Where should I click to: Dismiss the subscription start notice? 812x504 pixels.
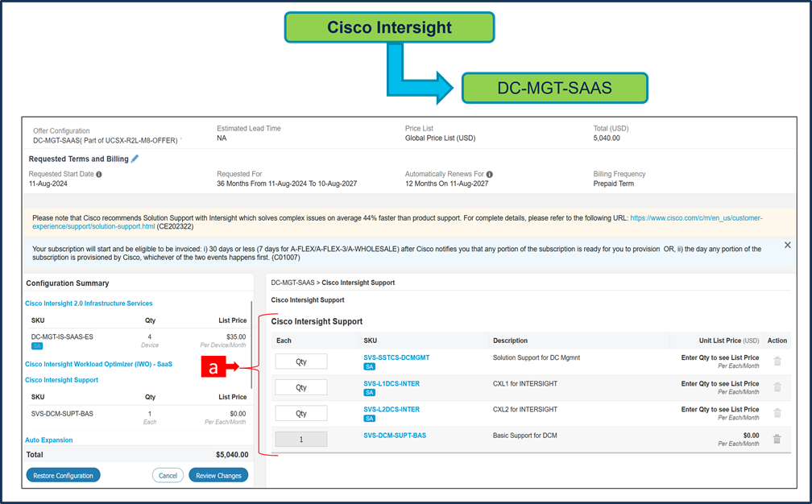787,245
